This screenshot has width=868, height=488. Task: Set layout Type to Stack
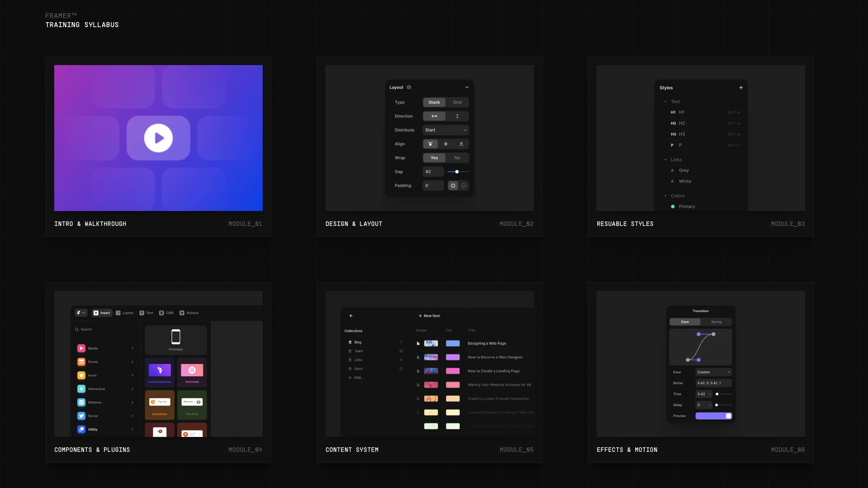point(434,102)
